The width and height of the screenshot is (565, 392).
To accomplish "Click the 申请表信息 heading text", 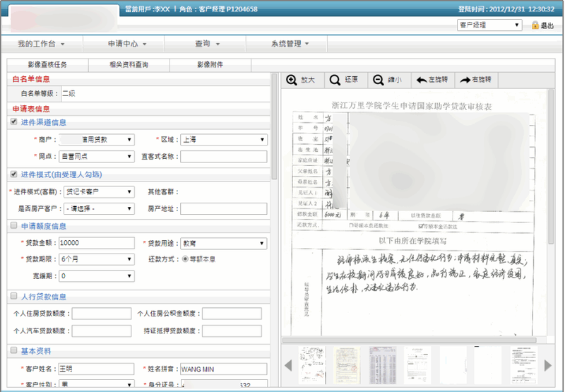I will (x=31, y=109).
